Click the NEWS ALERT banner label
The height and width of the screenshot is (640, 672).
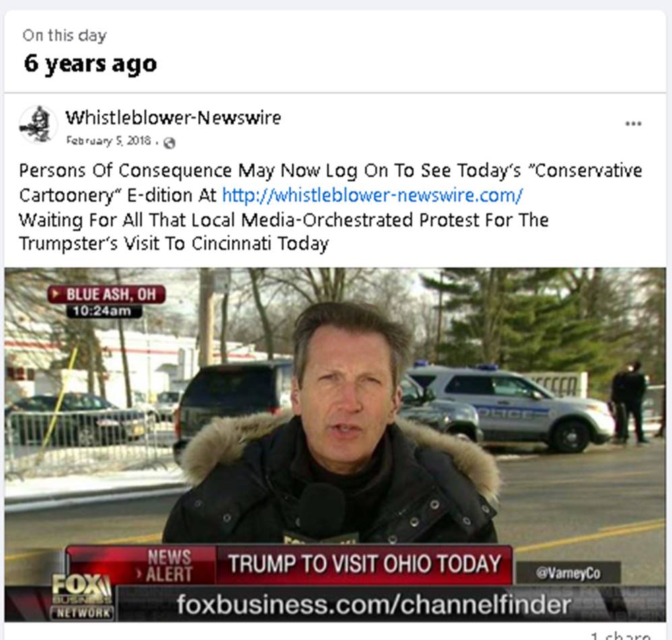pyautogui.click(x=169, y=565)
